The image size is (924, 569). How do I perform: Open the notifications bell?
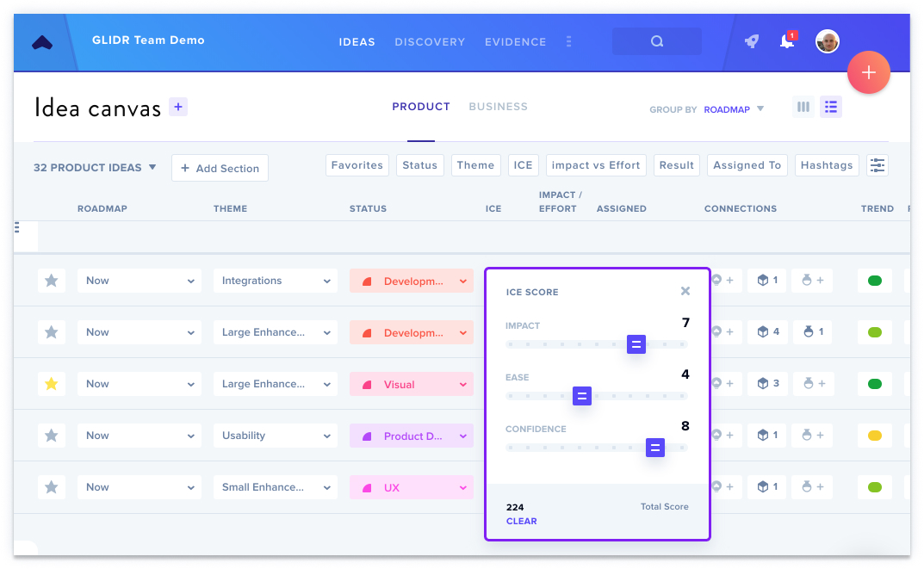787,40
